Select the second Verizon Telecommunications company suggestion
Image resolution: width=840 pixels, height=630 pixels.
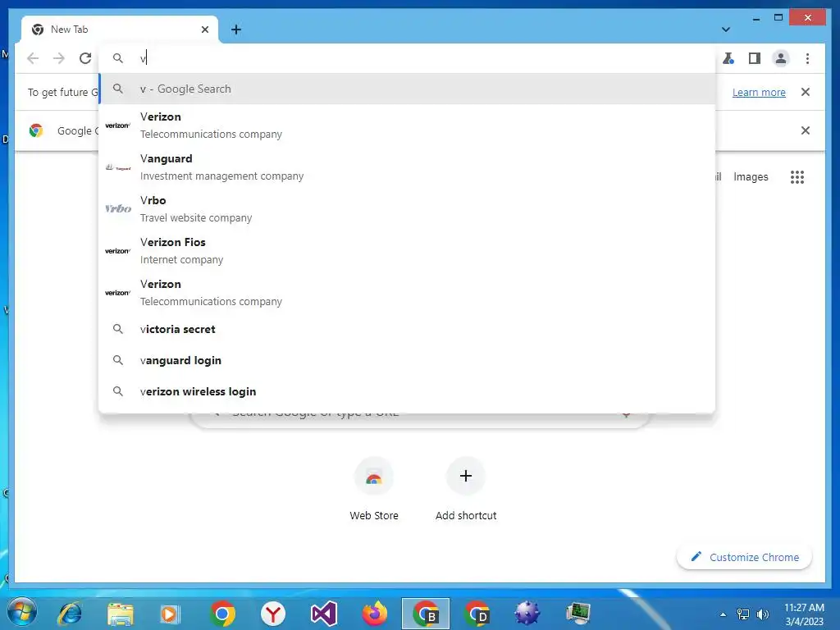[x=407, y=293]
